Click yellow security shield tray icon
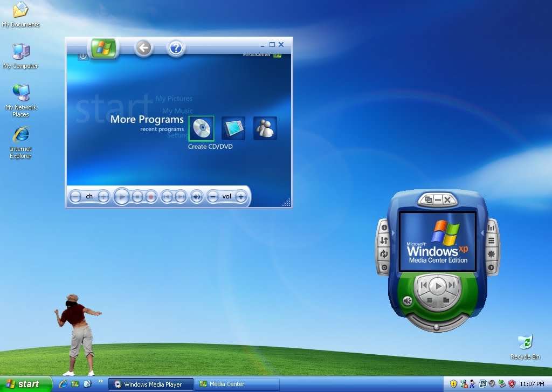 pos(453,384)
